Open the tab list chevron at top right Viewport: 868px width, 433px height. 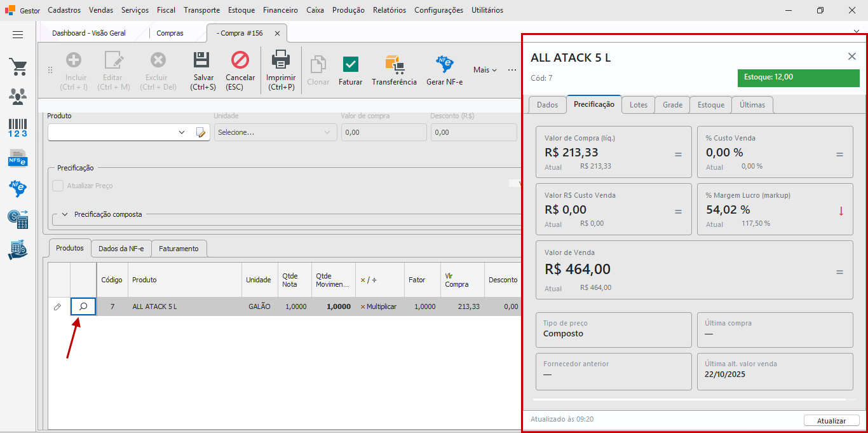coord(857,30)
